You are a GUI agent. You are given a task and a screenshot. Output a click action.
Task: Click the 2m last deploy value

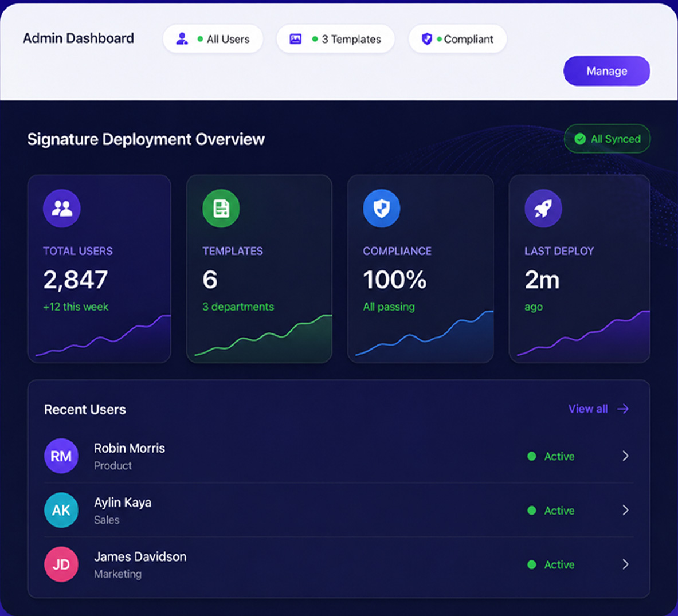tap(542, 280)
